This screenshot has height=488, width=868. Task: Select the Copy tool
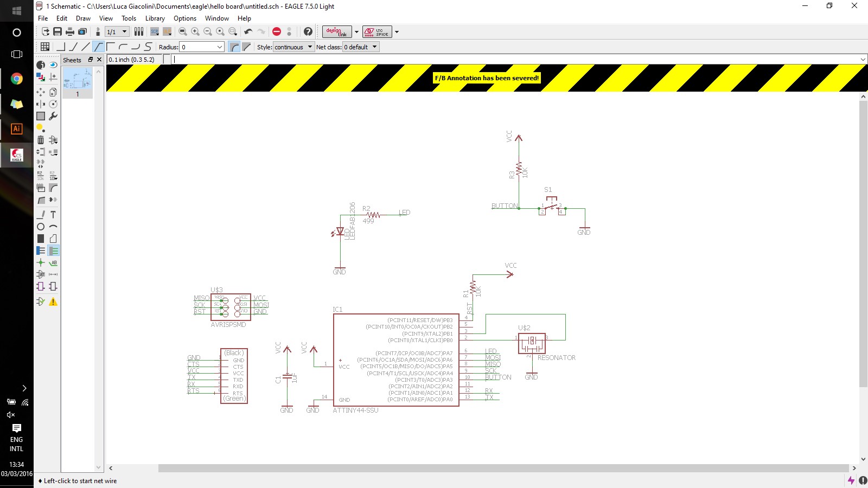(53, 92)
